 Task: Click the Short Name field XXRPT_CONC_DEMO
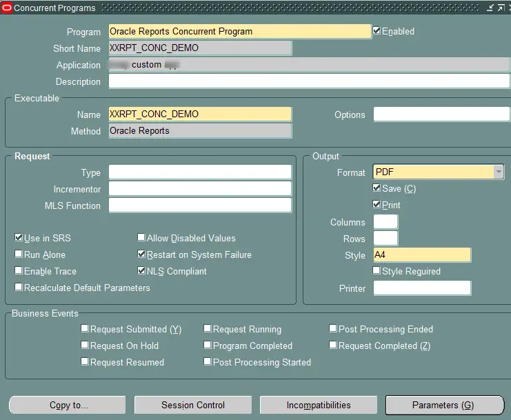200,48
